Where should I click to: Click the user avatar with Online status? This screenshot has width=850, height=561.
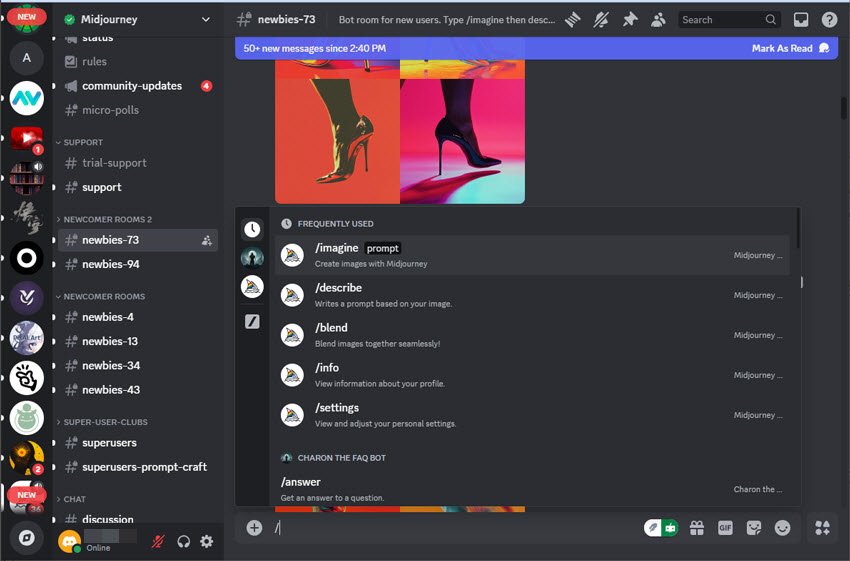click(69, 541)
